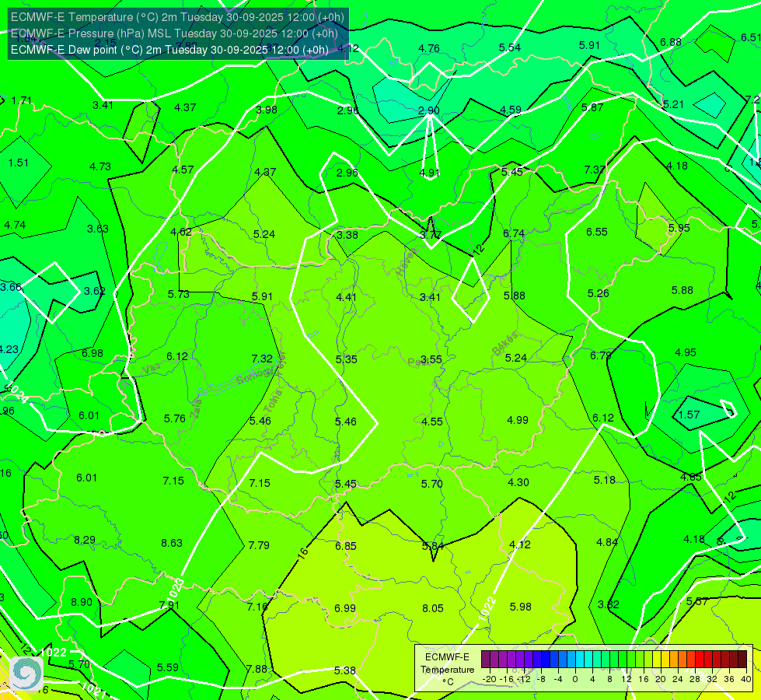Click the Békés county label
Viewport: 761px width, 700px height.
coord(504,344)
